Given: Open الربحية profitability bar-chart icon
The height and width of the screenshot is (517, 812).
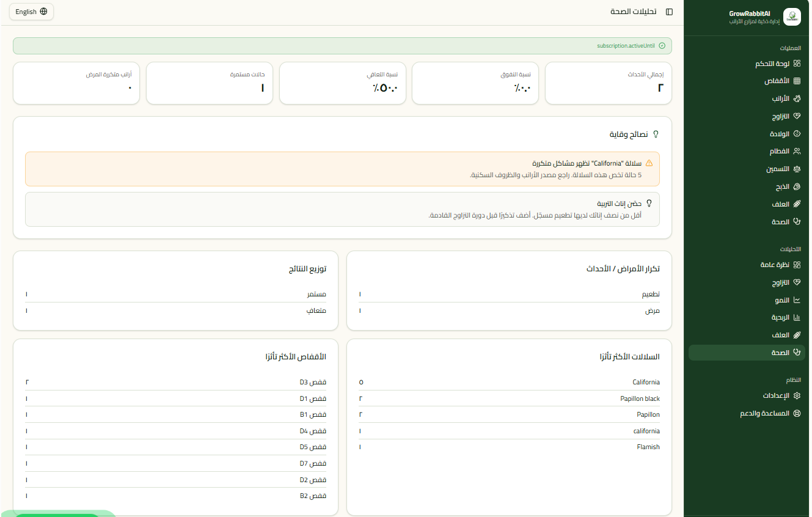Looking at the screenshot, I should (797, 318).
